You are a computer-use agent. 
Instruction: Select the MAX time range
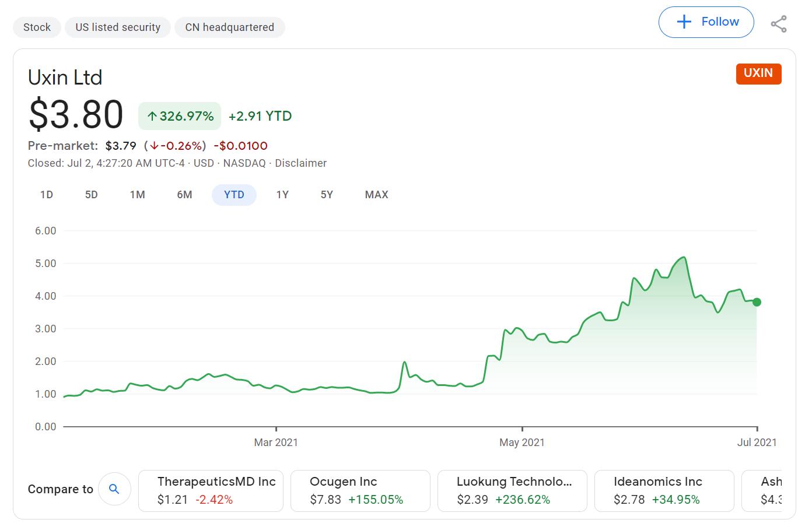coord(376,195)
